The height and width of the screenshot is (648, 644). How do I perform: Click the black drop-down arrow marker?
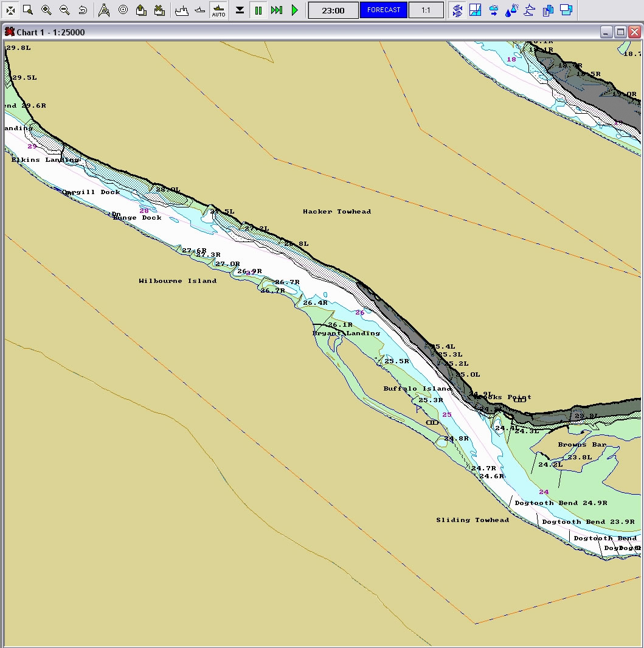(x=240, y=10)
